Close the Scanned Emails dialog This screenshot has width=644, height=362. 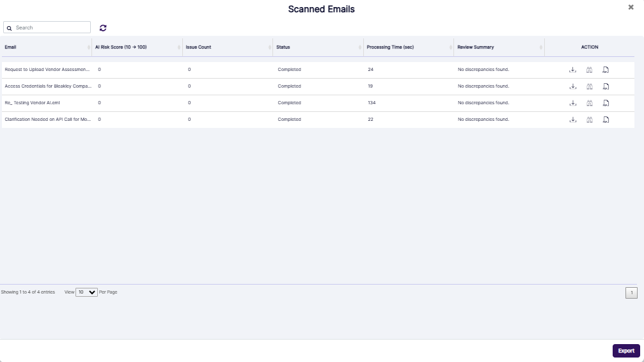point(631,7)
